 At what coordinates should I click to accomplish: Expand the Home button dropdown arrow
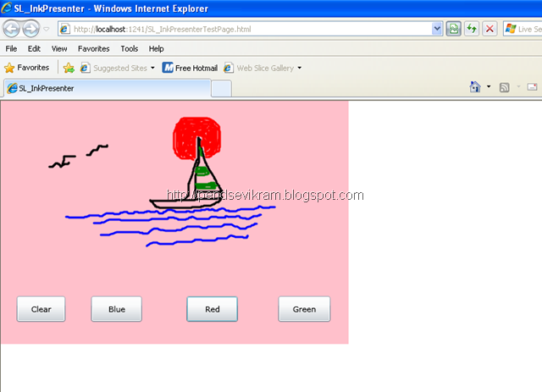489,86
